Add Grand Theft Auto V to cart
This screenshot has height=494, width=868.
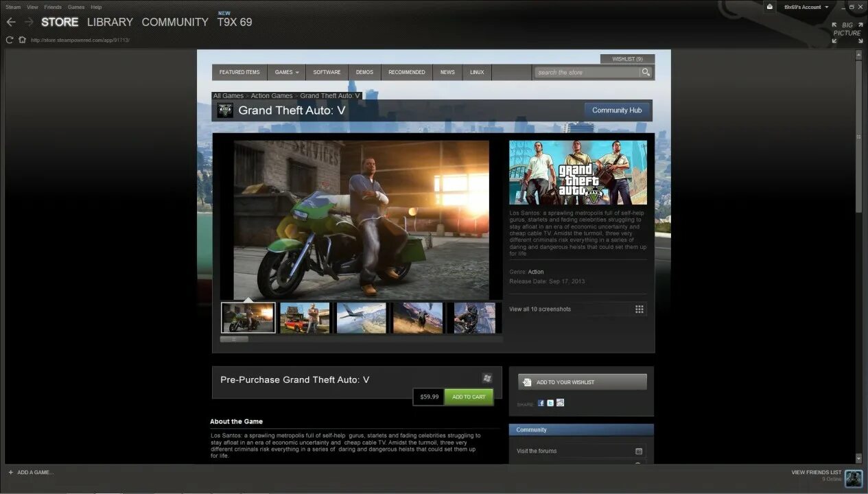[469, 397]
